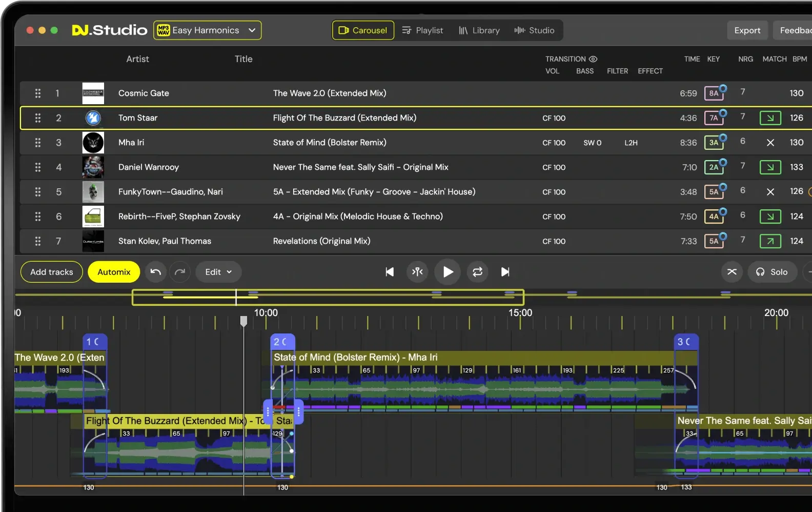
Task: Click the X match icon for FunkyTown row
Action: click(770, 192)
